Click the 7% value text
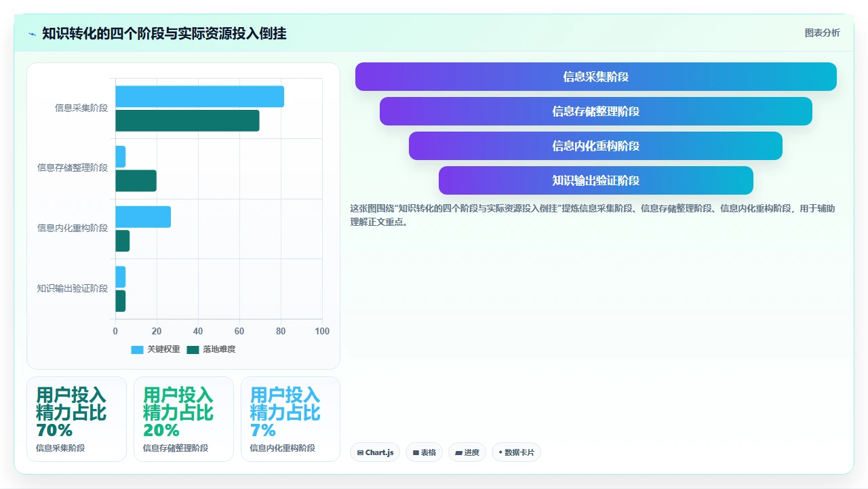Image resolution: width=868 pixels, height=489 pixels. [x=263, y=430]
